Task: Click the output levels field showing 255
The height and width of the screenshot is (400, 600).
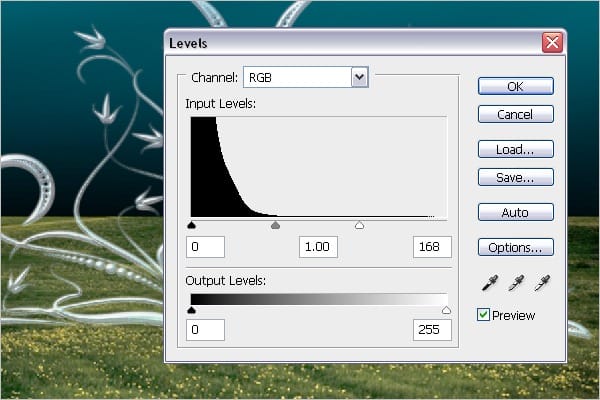Action: click(432, 330)
